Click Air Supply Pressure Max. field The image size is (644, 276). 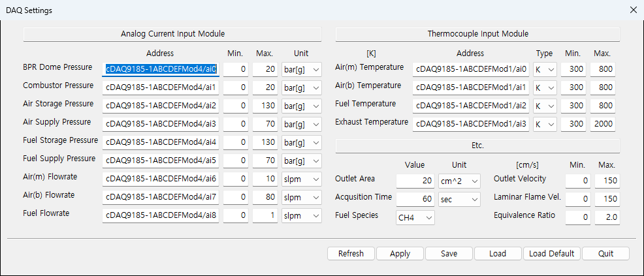point(265,124)
